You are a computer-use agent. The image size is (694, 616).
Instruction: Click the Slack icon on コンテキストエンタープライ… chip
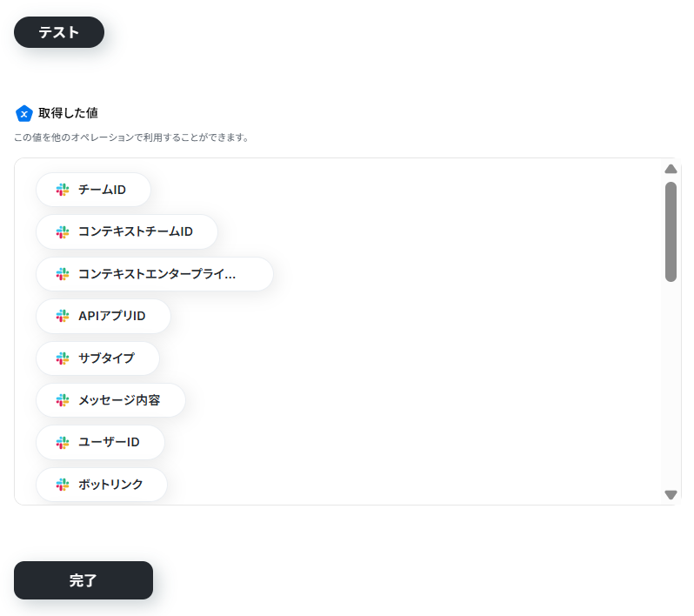(63, 274)
